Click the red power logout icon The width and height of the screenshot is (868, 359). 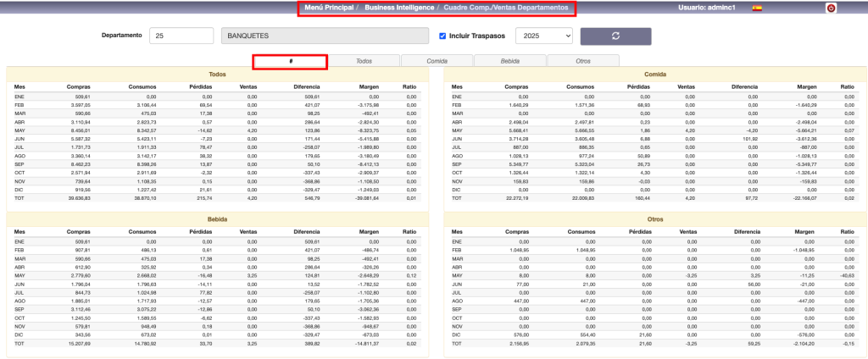[831, 8]
